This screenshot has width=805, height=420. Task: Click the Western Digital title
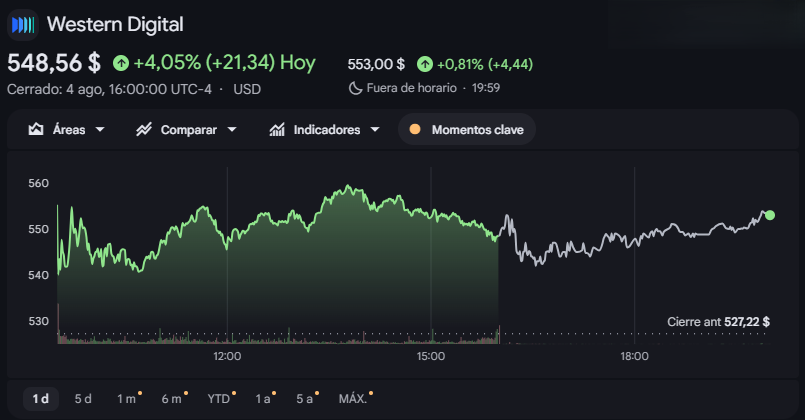115,25
